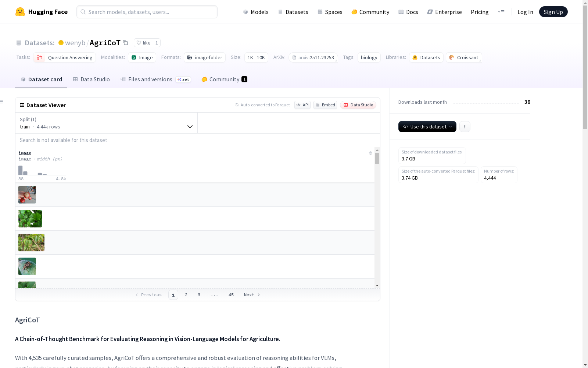The image size is (588, 368).
Task: Click the search magnifier icon
Action: (83, 12)
